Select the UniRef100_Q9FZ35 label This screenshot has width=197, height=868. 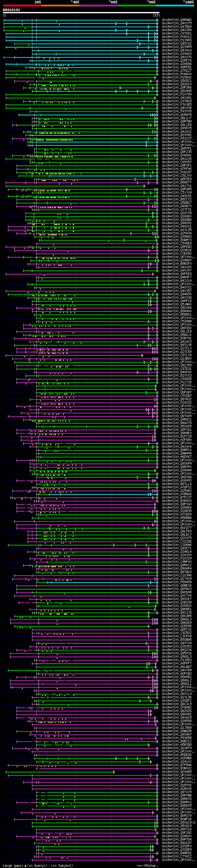point(177,152)
